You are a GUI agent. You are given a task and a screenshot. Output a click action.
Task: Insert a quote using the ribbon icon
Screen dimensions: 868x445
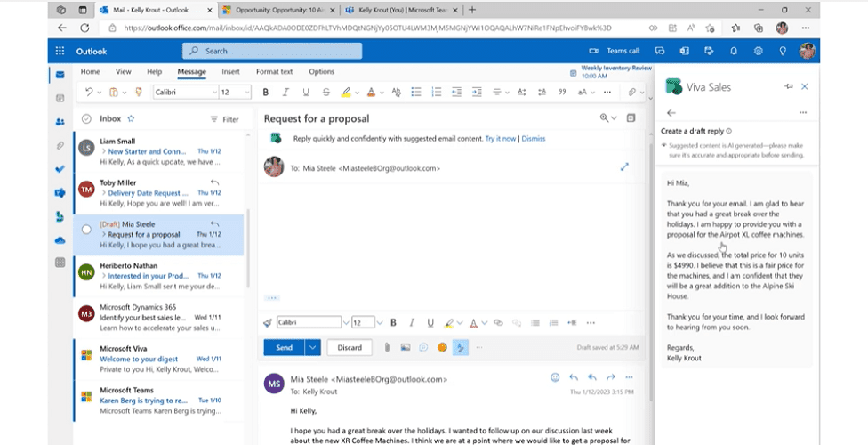coord(562,93)
